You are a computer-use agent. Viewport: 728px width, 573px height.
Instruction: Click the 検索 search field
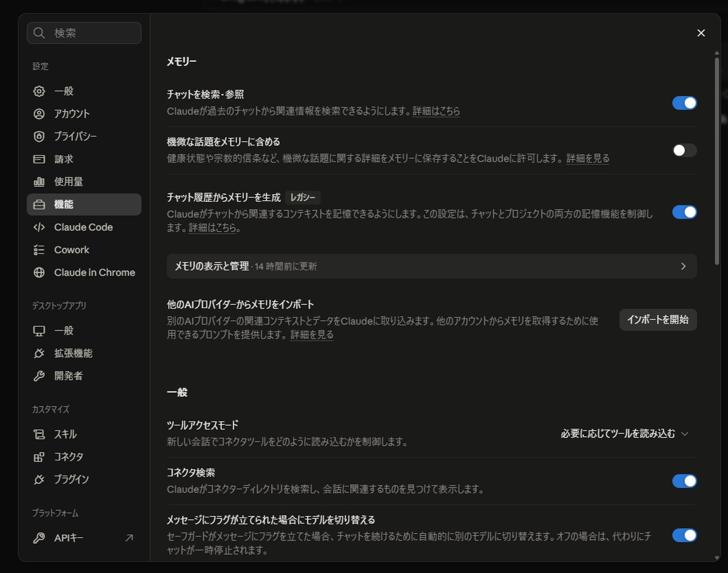84,33
